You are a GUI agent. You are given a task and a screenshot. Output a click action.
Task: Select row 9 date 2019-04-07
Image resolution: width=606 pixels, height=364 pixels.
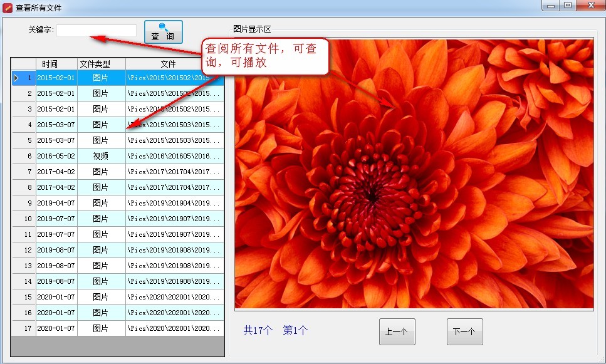click(56, 203)
